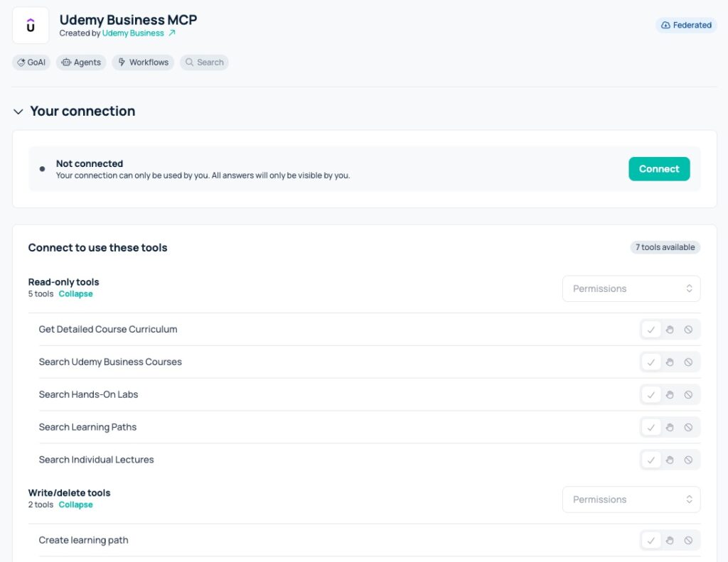
Task: Open the Read-only tools Permissions dropdown
Action: [x=631, y=288]
